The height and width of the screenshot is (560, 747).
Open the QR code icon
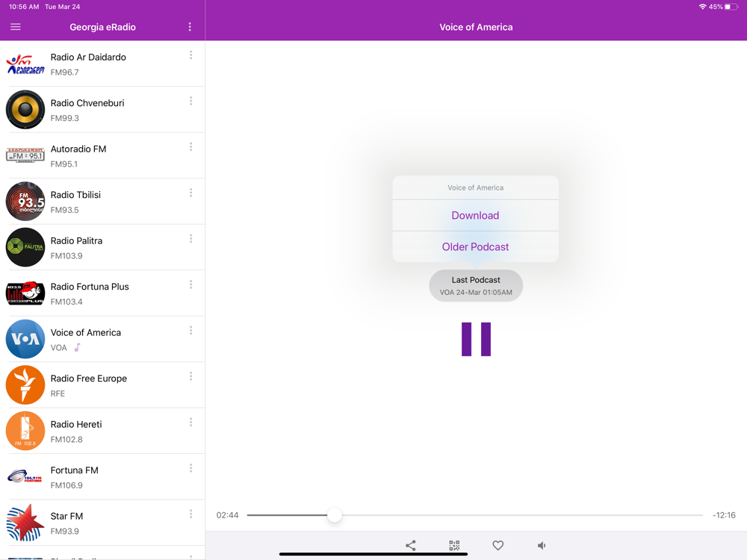point(454,545)
